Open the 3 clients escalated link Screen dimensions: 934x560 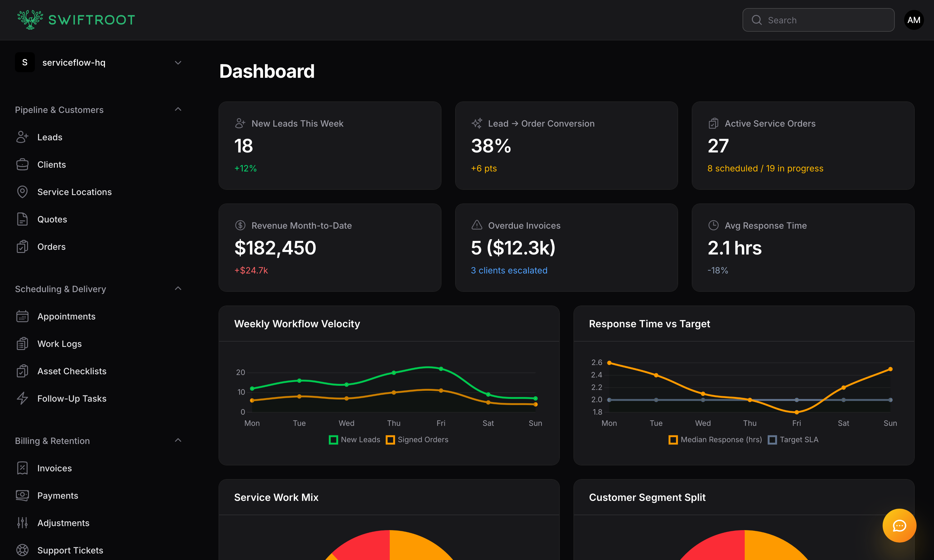coord(509,270)
